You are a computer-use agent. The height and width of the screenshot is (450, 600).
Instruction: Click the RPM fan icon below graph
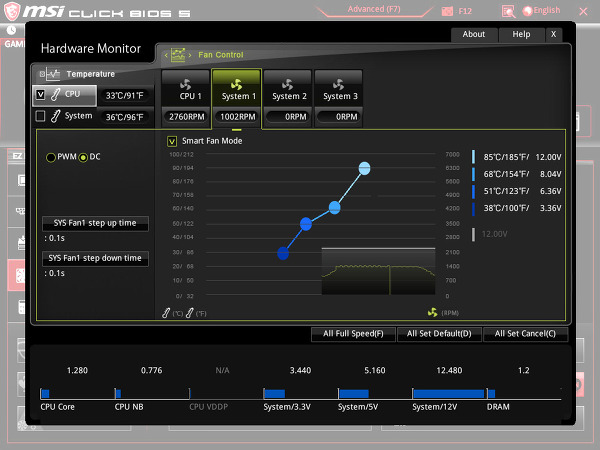432,313
